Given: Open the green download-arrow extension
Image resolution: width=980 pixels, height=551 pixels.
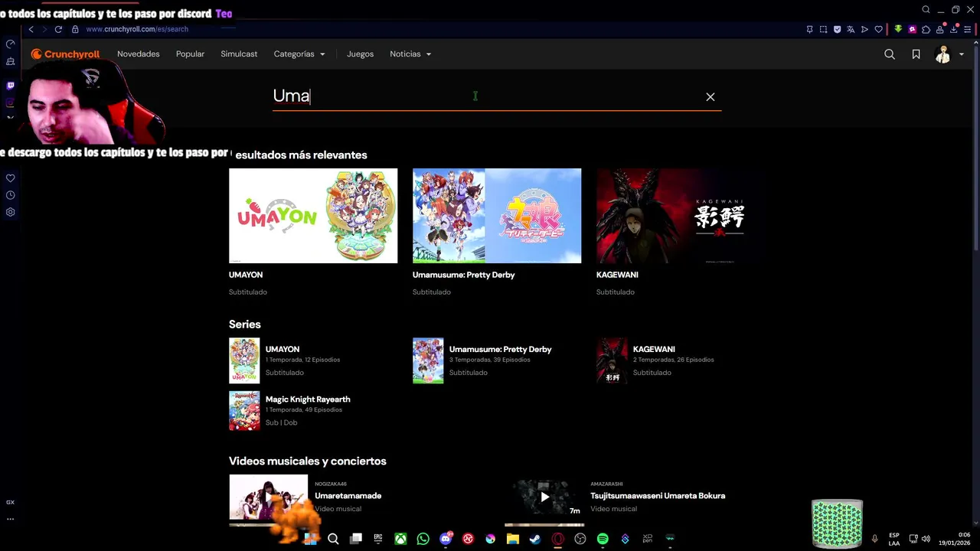Looking at the screenshot, I should tap(898, 29).
